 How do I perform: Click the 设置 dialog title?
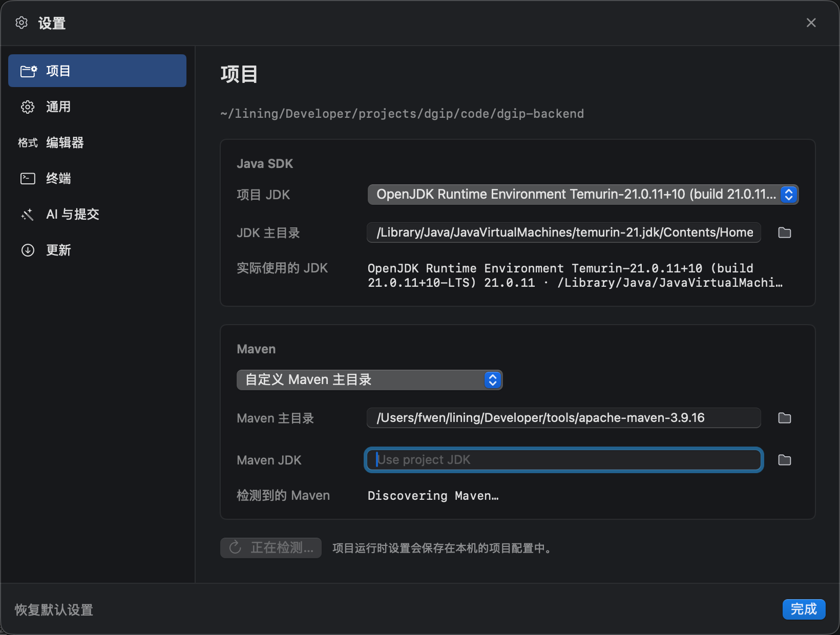[52, 23]
